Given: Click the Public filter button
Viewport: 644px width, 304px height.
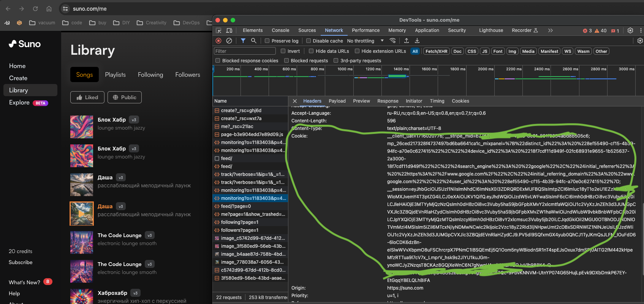Looking at the screenshot, I should point(125,97).
